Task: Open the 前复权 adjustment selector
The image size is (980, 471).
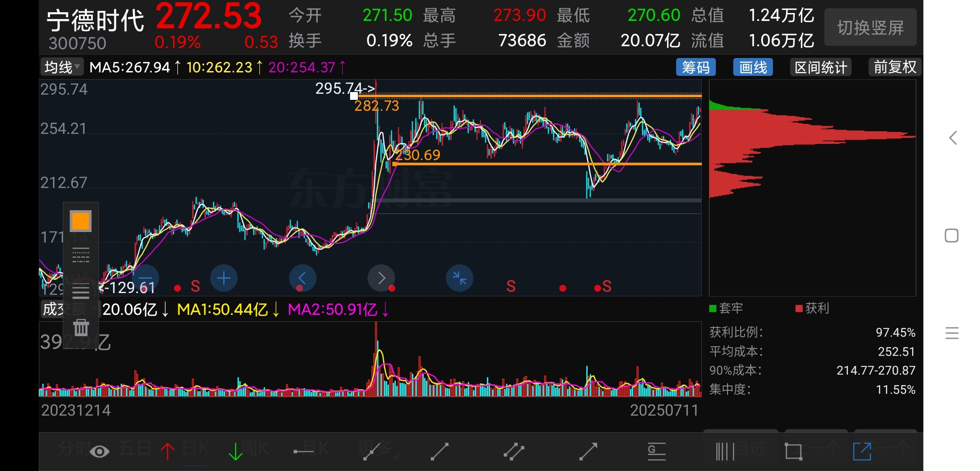Action: coord(895,67)
